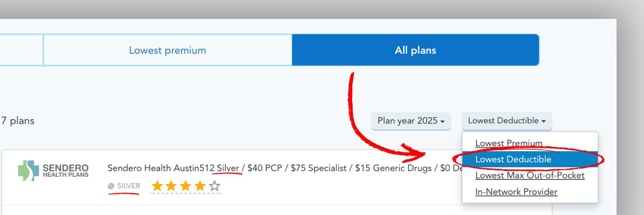The width and height of the screenshot is (644, 215).
Task: Open the Plan year 2025 dropdown
Action: coord(410,121)
